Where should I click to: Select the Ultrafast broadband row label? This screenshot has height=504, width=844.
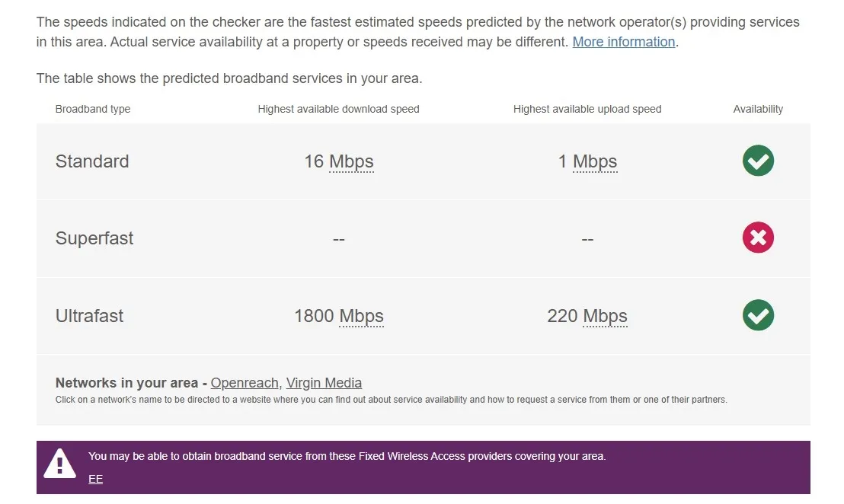click(x=89, y=316)
